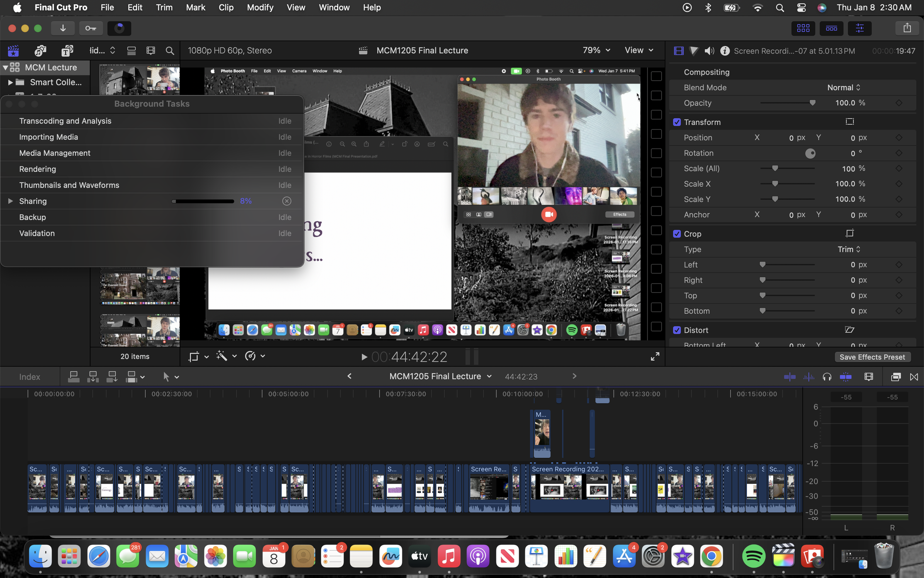
Task: Toggle the timeline Snapping icon
Action: click(x=845, y=377)
